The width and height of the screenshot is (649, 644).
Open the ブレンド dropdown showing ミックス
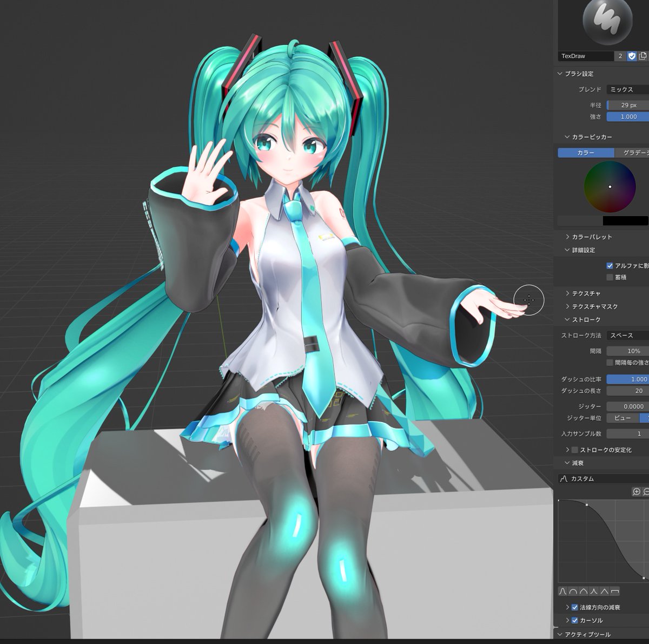coord(627,89)
